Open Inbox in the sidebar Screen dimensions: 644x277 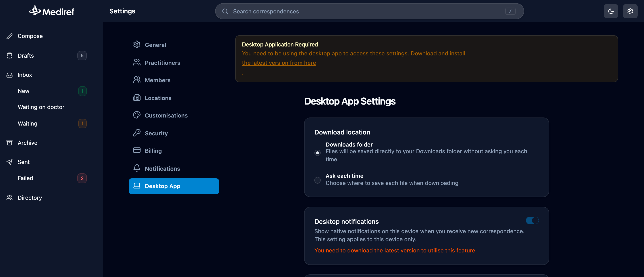[x=25, y=75]
